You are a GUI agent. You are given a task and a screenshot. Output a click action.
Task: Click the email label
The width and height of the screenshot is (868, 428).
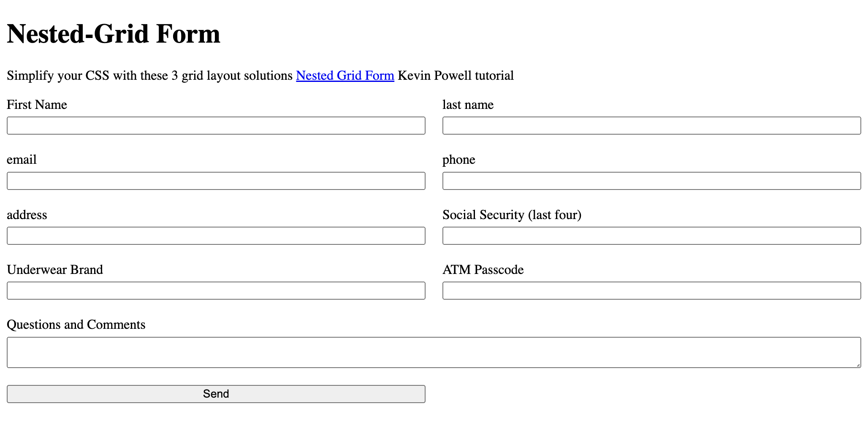22,160
